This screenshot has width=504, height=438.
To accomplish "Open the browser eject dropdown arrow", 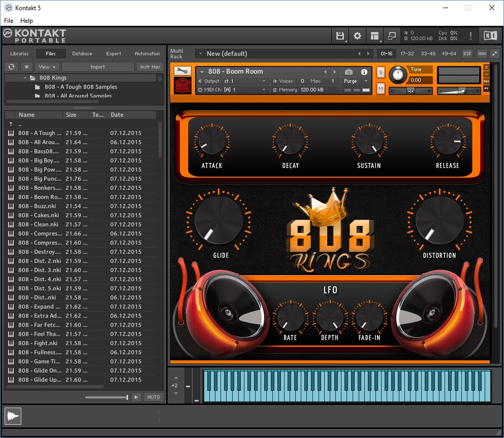I will pos(27,67).
